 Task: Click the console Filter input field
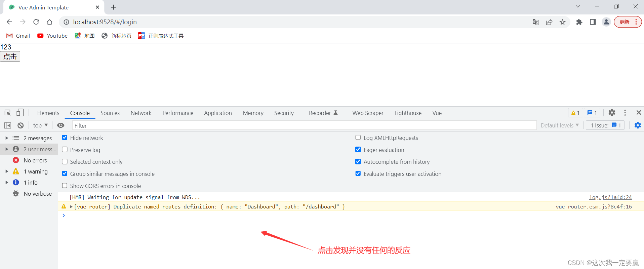point(303,125)
